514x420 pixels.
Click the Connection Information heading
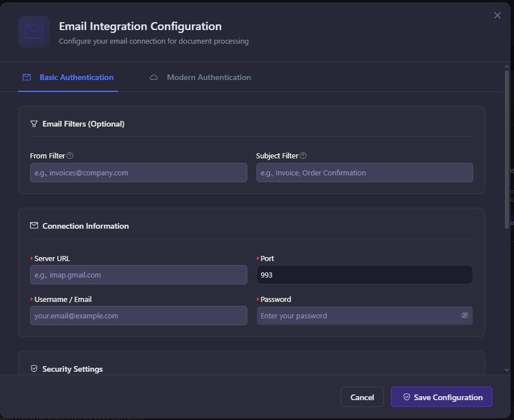point(86,226)
